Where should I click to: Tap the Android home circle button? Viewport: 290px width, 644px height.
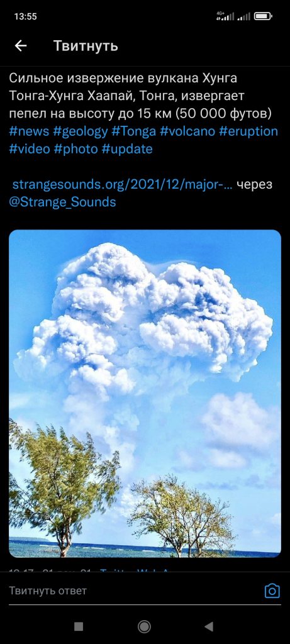point(144,626)
